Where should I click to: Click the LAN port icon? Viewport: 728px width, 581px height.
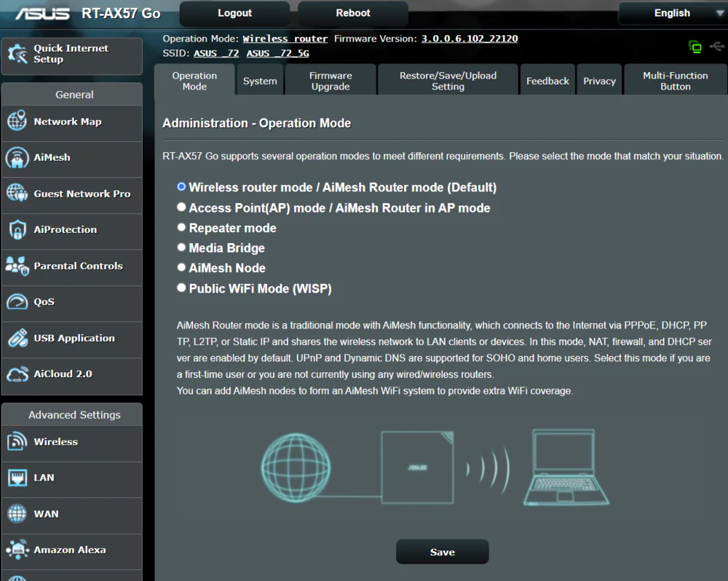[17, 478]
